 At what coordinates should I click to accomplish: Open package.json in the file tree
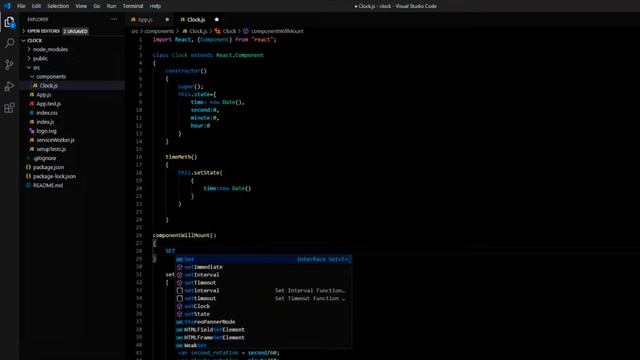[48, 167]
